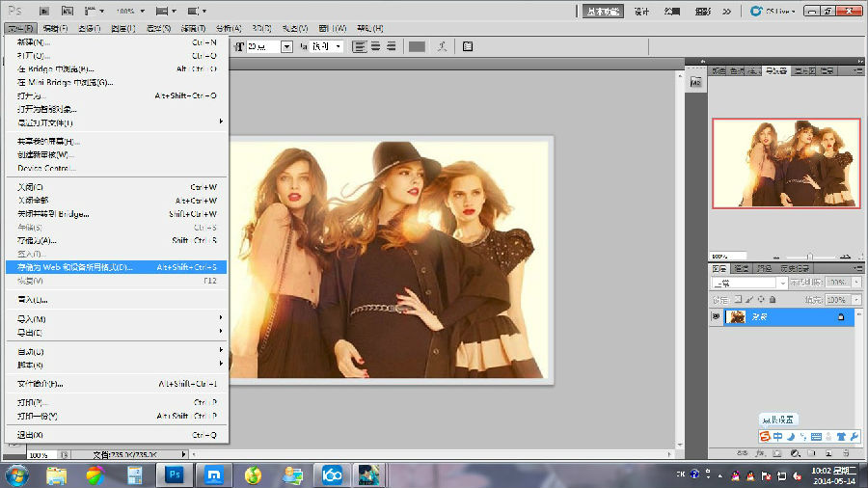Choose Close entry with Ctrl+W
Image resolution: width=868 pixels, height=488 pixels.
pyautogui.click(x=117, y=187)
